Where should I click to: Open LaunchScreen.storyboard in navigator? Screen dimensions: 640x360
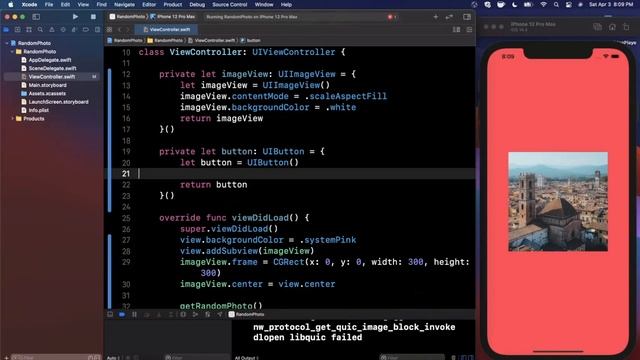pos(58,102)
